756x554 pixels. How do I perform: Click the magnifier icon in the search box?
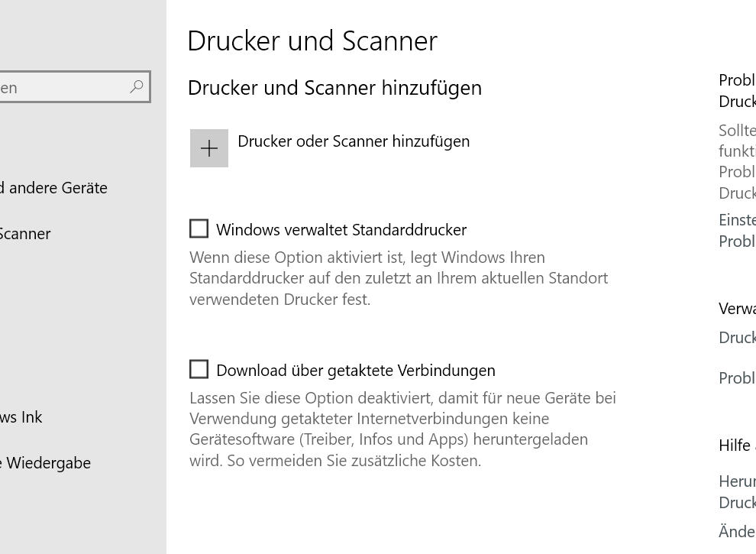coord(137,87)
